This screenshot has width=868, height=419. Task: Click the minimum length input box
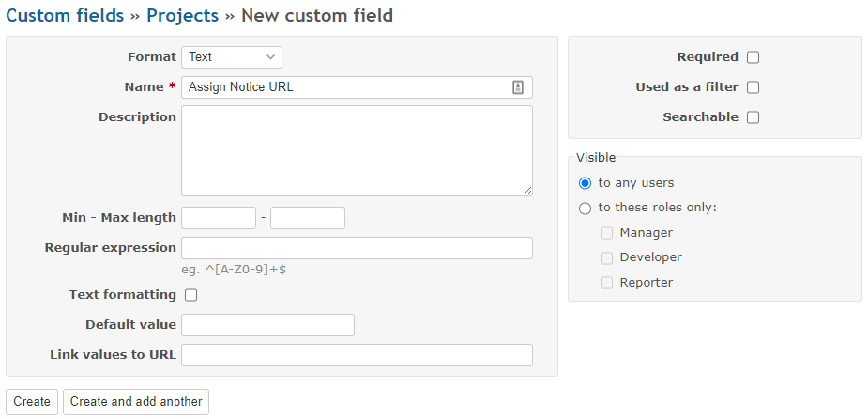click(x=218, y=218)
